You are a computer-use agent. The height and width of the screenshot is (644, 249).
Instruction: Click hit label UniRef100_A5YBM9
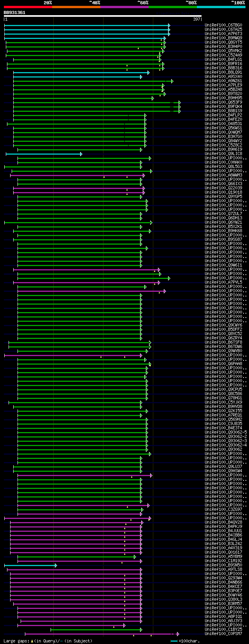(x=223, y=557)
